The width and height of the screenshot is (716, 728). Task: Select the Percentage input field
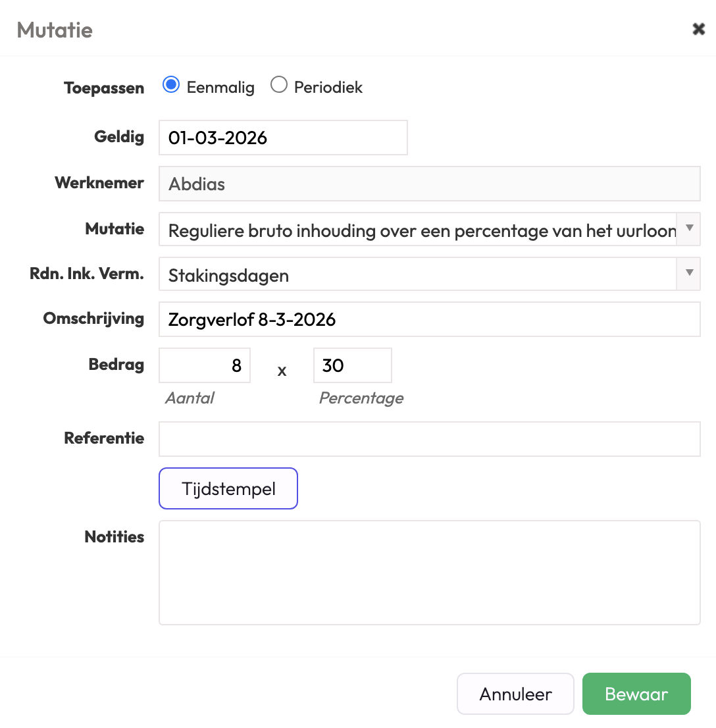click(352, 365)
